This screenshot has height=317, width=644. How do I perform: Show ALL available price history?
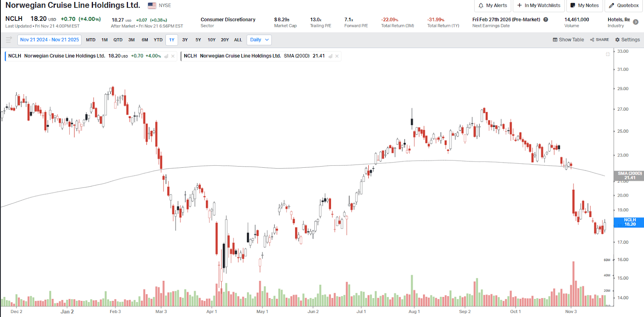(x=238, y=40)
